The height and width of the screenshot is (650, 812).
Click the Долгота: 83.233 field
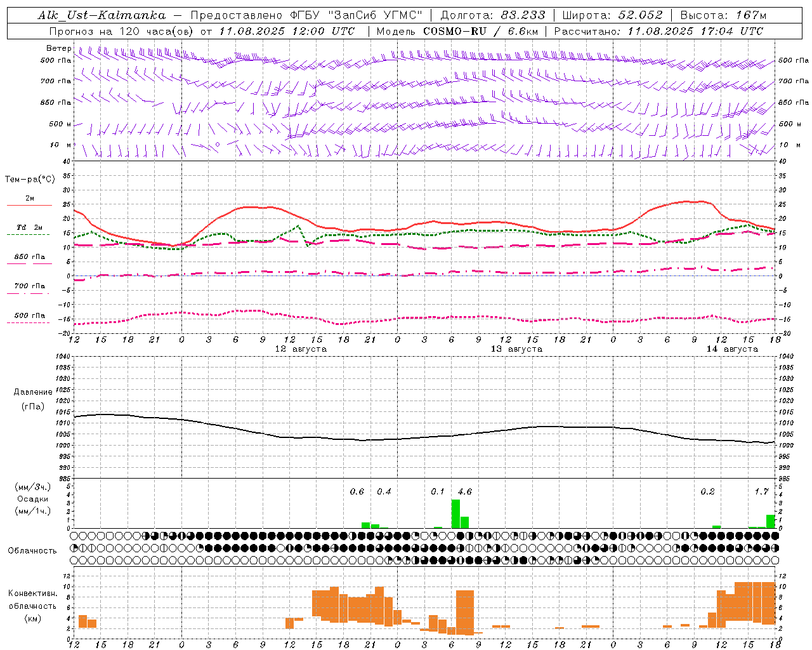(492, 15)
